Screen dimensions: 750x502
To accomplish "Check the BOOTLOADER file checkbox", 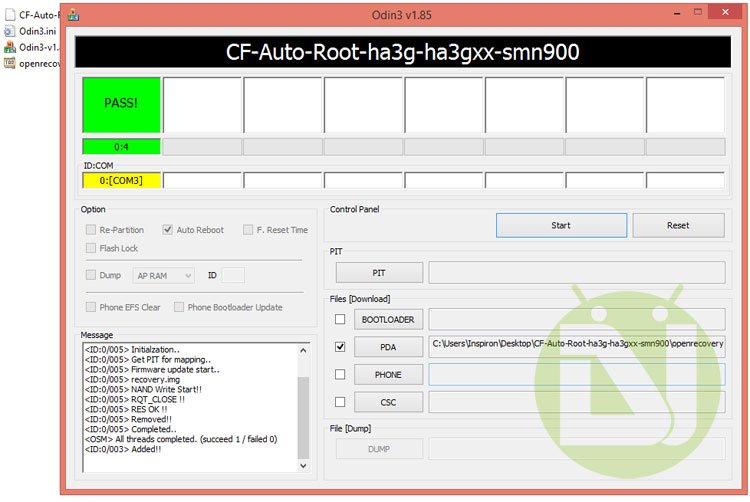I will click(340, 319).
